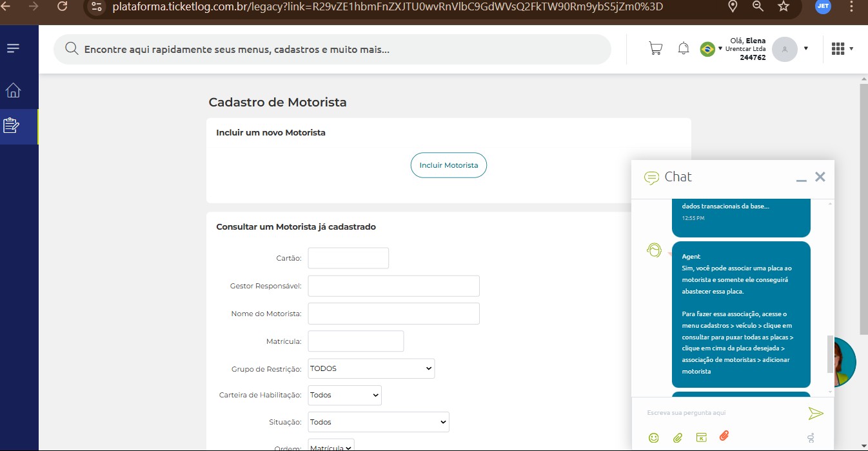The image size is (868, 451).
Task: Click the green paperclip attachment icon
Action: click(x=678, y=437)
